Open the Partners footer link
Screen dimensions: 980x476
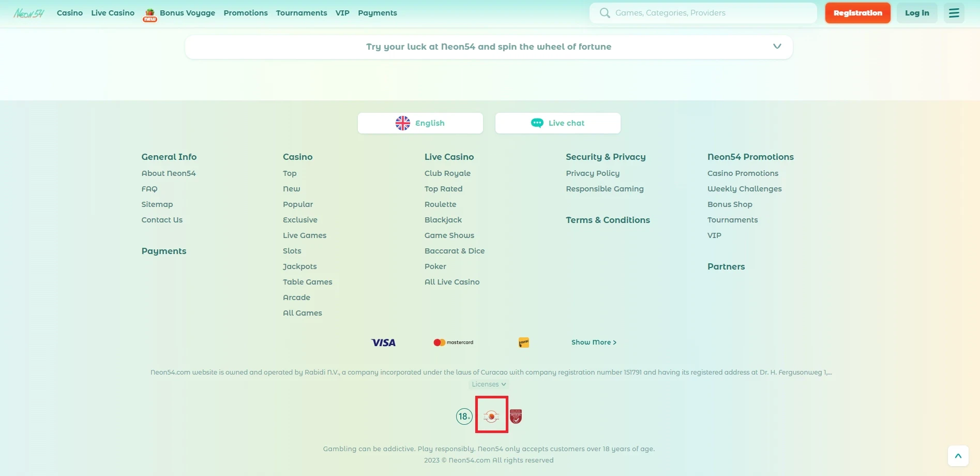coord(726,266)
